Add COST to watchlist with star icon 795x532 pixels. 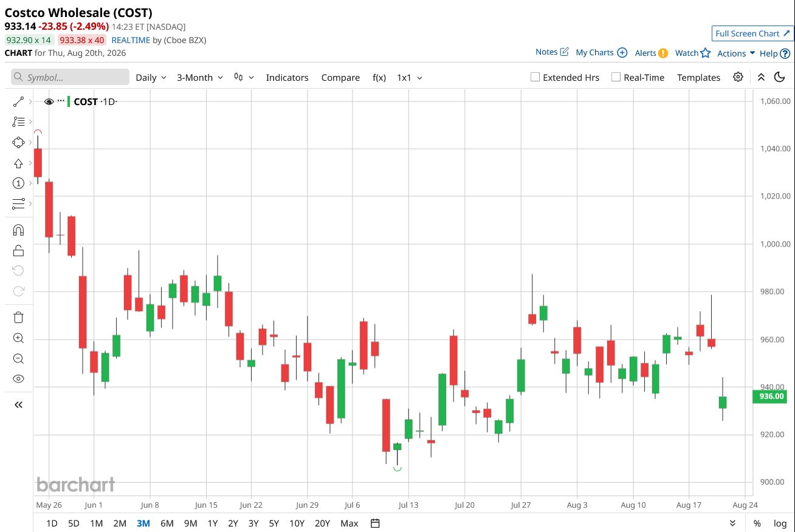point(705,53)
